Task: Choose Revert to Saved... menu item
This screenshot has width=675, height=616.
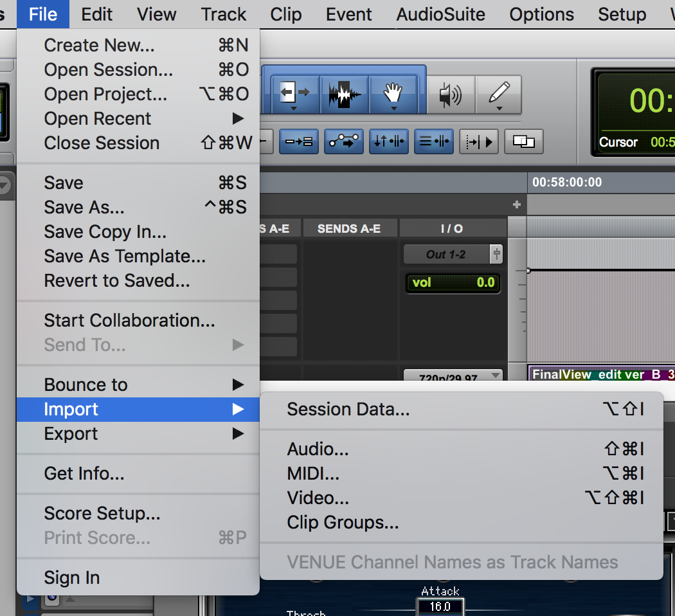Action: click(x=138, y=280)
